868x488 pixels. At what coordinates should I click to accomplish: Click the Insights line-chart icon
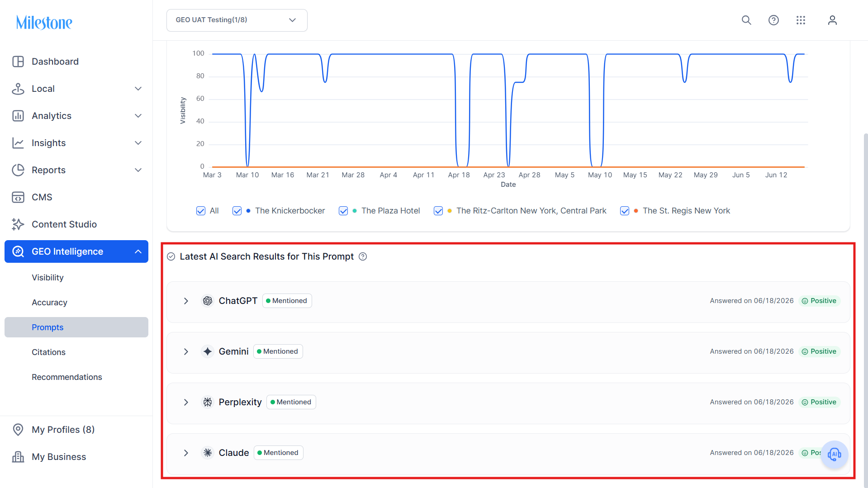(18, 143)
